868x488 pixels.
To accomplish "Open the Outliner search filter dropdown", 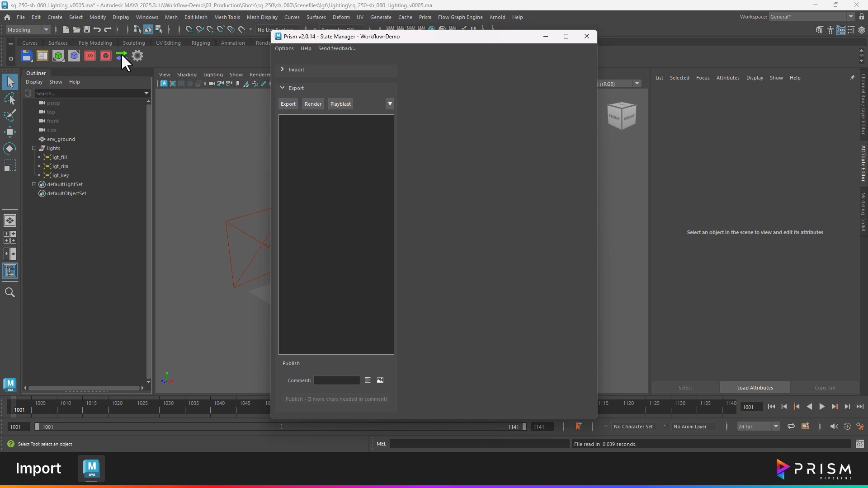I will (146, 93).
